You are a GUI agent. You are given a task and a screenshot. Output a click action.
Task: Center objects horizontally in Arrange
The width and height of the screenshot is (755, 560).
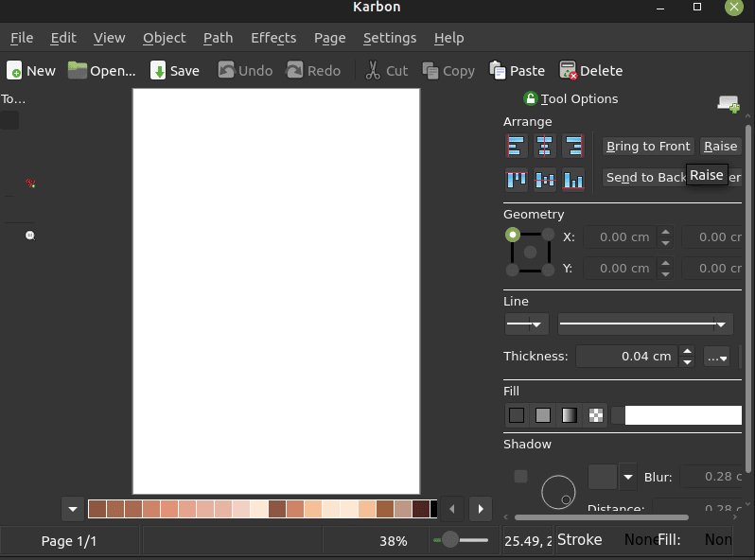(544, 146)
